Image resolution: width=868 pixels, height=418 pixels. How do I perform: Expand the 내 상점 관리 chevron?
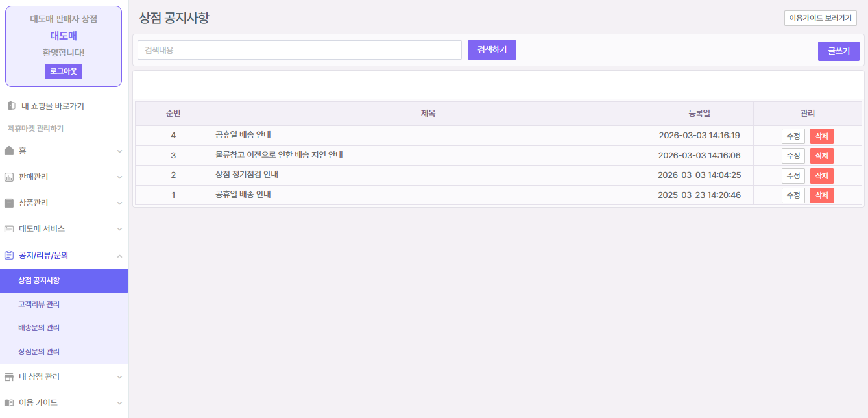click(119, 377)
